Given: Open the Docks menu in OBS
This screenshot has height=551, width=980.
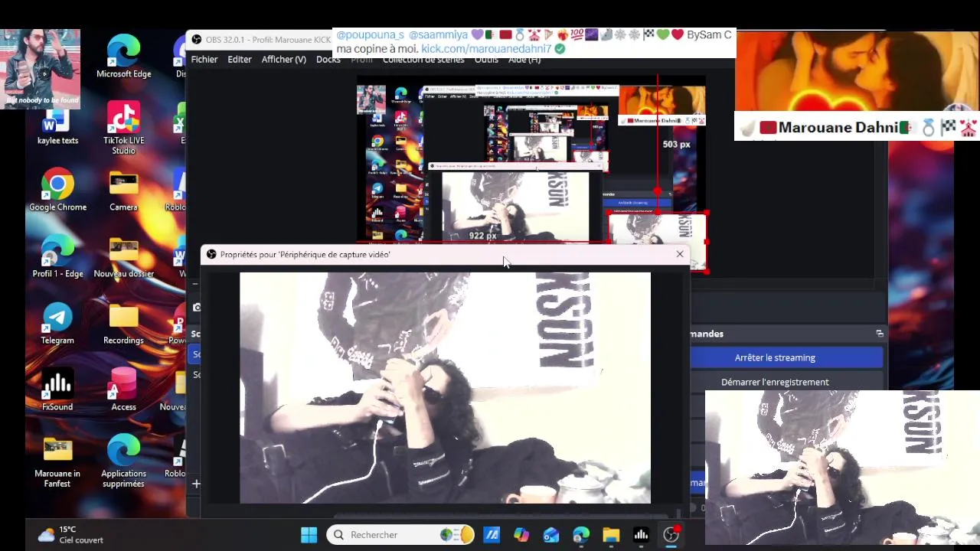Looking at the screenshot, I should 328,60.
